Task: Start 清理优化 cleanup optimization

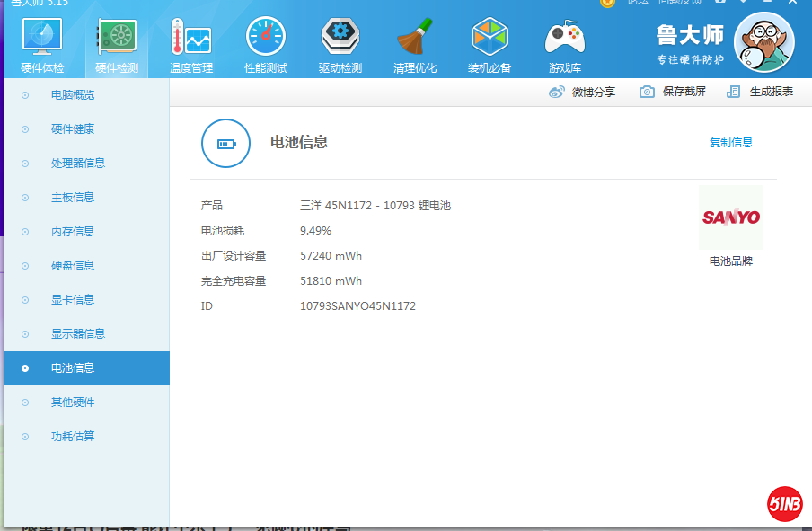Action: 414,42
